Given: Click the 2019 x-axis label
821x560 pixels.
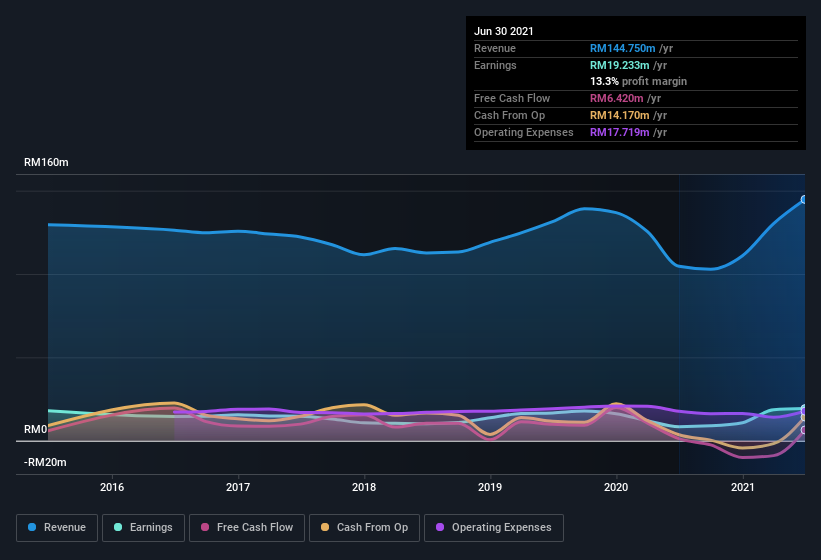Looking at the screenshot, I should coord(490,487).
